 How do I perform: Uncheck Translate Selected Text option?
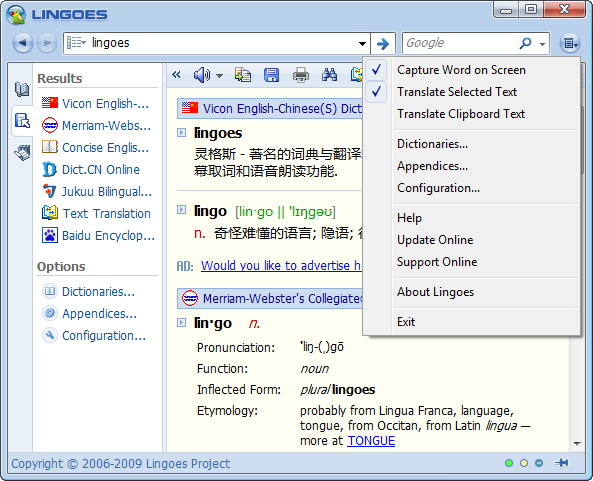(457, 92)
